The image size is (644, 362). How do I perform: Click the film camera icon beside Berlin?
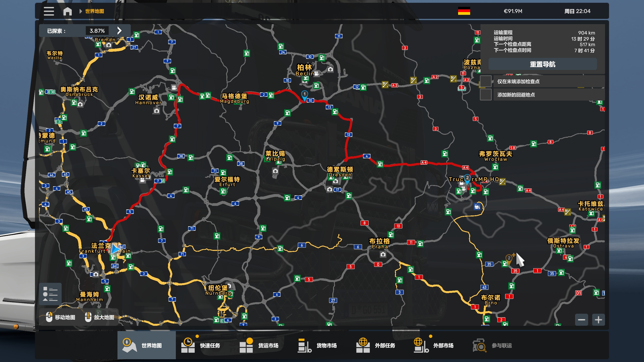(316, 73)
